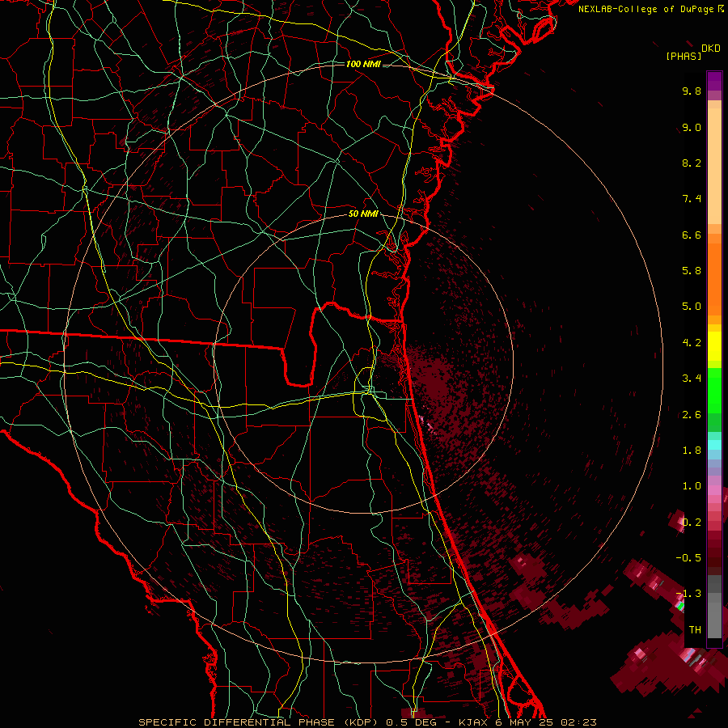Click "SPECIFIC DIFFERENTIAL PHASE" in the caption
Viewport: 728px width, 728px height.
click(x=236, y=722)
